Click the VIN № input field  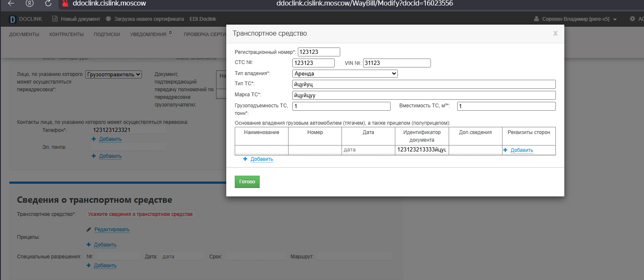point(397,63)
